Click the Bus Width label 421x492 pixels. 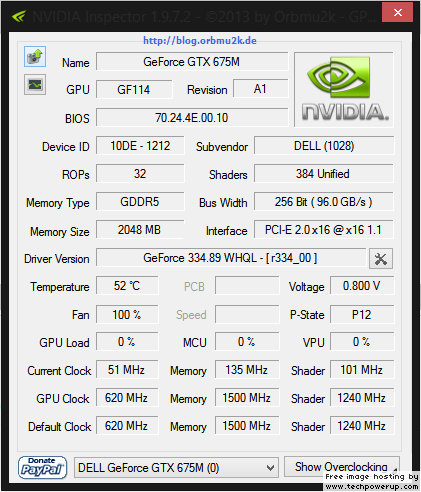[x=223, y=203]
